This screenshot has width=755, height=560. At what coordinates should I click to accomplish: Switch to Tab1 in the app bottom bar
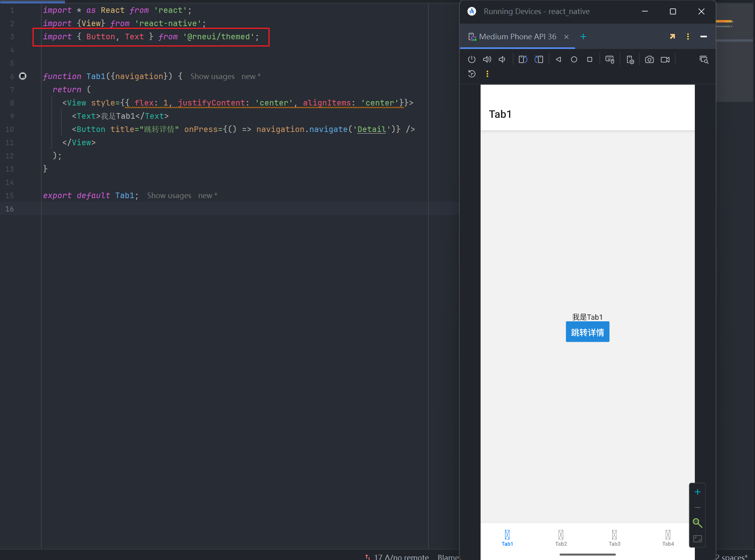coord(507,538)
